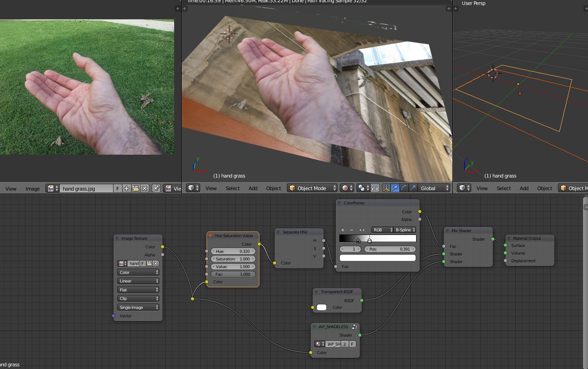Add a new color stop to the ColorRamp

(x=342, y=230)
